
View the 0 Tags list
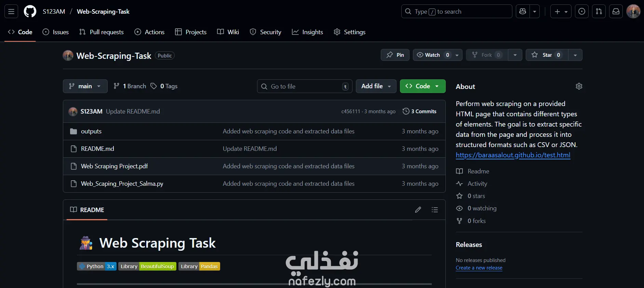pyautogui.click(x=164, y=86)
